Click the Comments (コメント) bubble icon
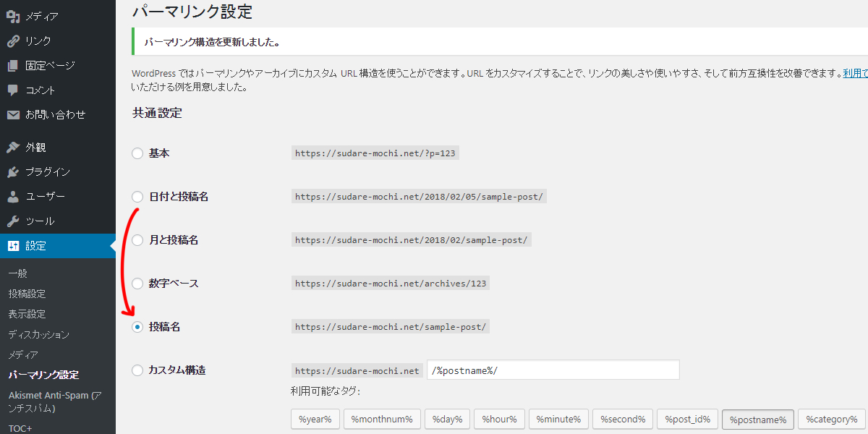Viewport: 868px width, 434px height. tap(13, 90)
